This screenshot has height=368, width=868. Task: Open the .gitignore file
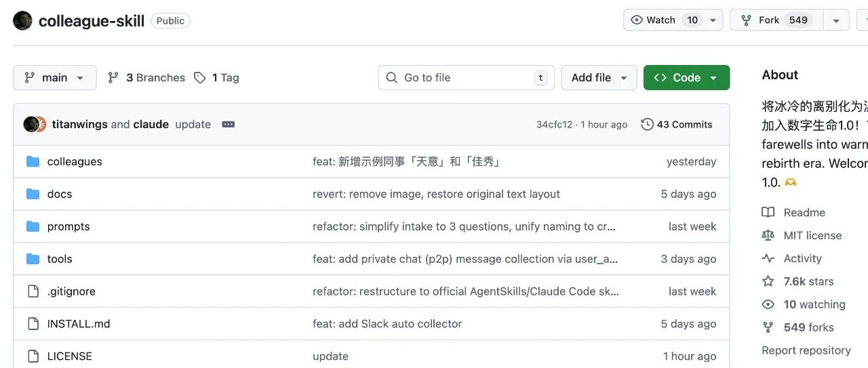(x=71, y=291)
